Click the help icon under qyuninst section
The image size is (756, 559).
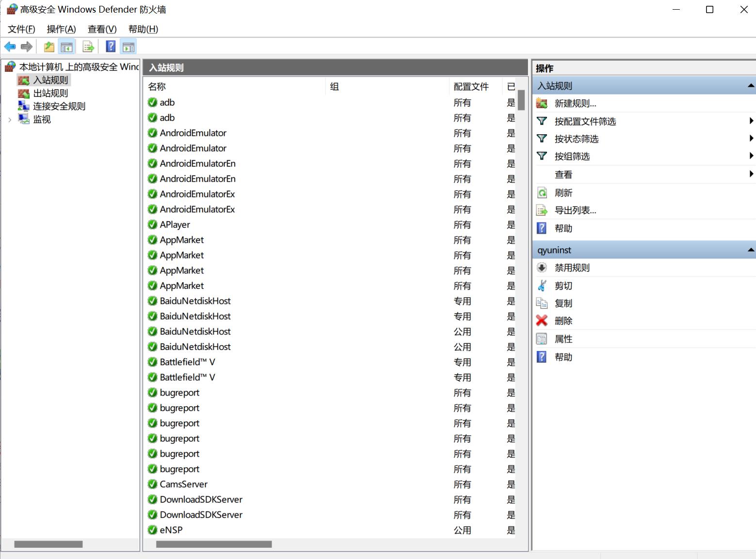pos(542,357)
